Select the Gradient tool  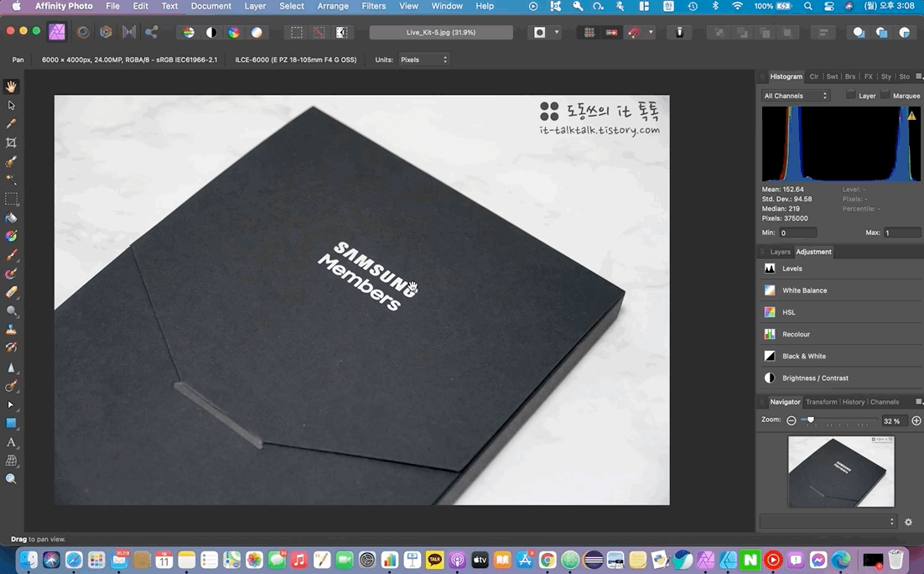(11, 236)
